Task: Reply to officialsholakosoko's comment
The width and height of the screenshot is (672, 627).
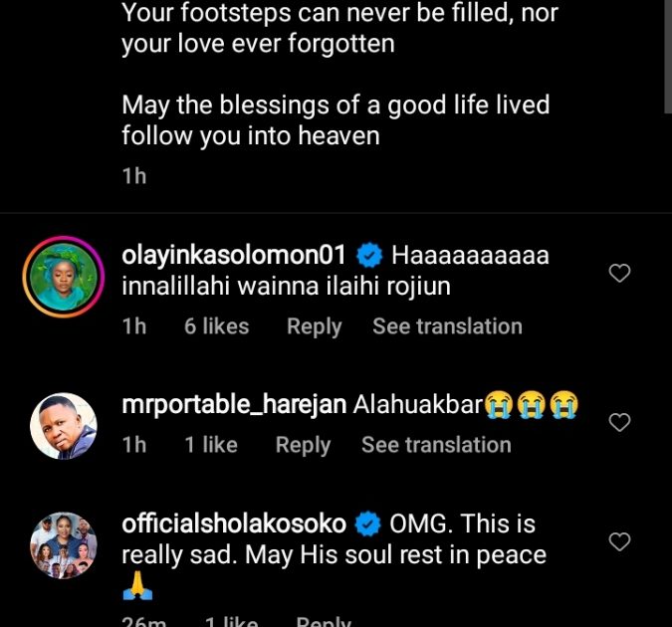Action: [x=323, y=621]
